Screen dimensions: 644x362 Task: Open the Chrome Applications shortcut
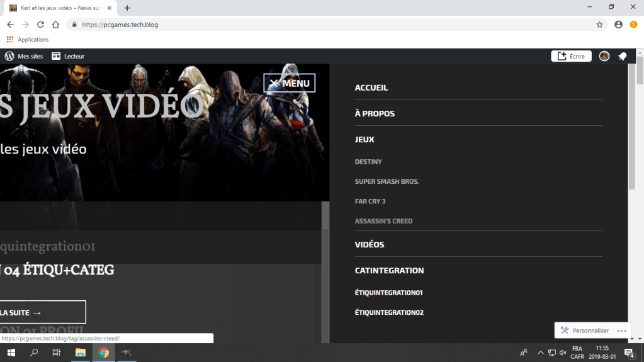pyautogui.click(x=28, y=40)
